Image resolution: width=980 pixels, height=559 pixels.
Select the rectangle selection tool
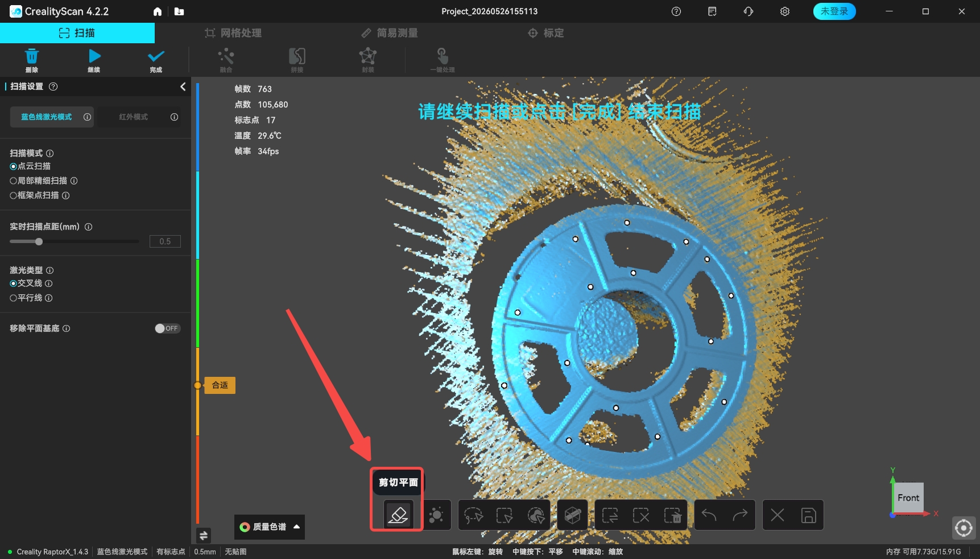coord(505,515)
